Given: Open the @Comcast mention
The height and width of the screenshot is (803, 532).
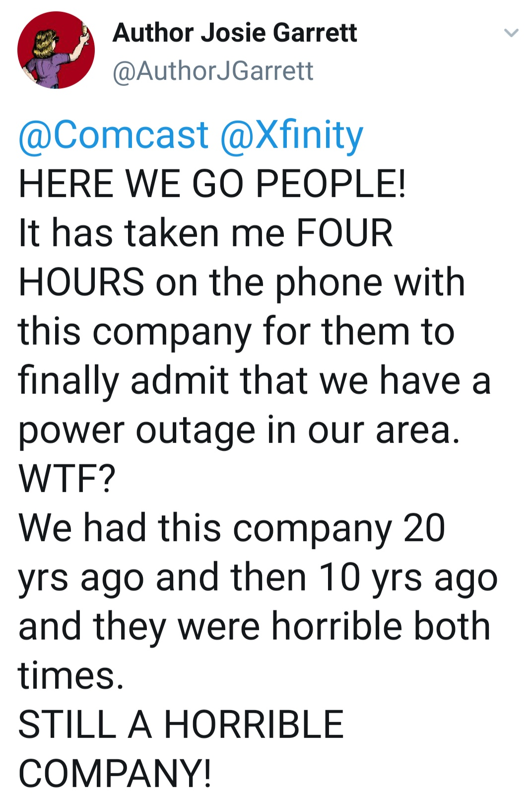Looking at the screenshot, I should tap(113, 135).
